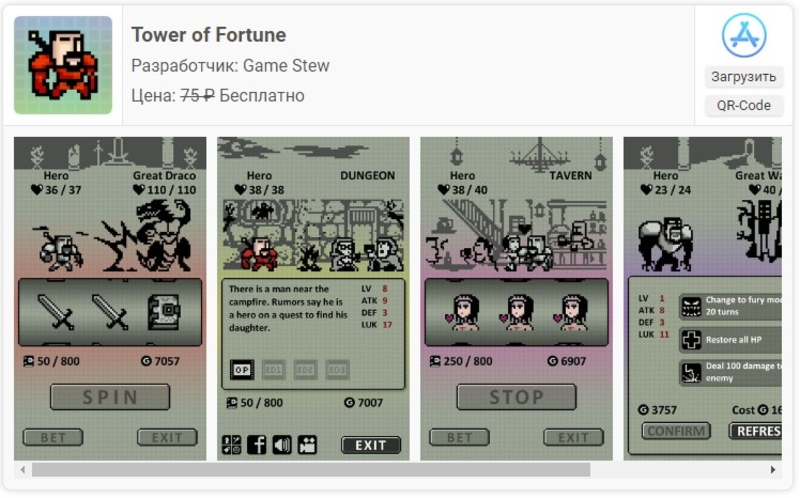
Task: Click the video camera icon
Action: 307,444
